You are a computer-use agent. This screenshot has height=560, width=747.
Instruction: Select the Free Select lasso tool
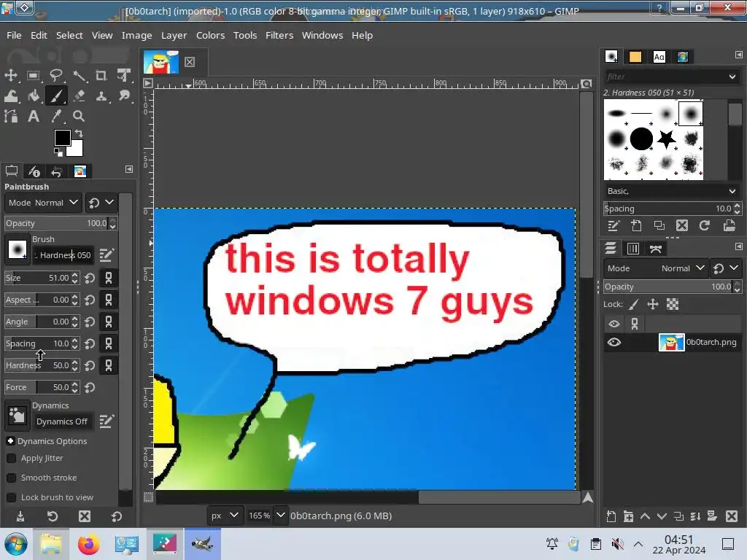pyautogui.click(x=56, y=75)
